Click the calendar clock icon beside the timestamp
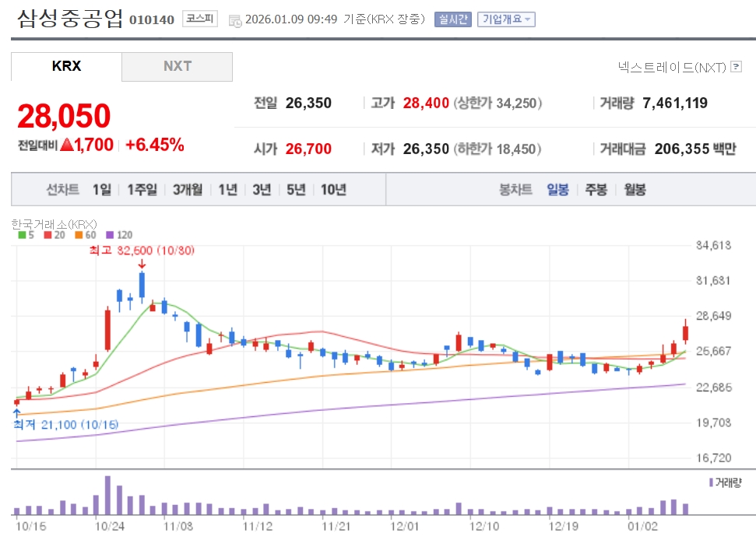 (x=235, y=21)
